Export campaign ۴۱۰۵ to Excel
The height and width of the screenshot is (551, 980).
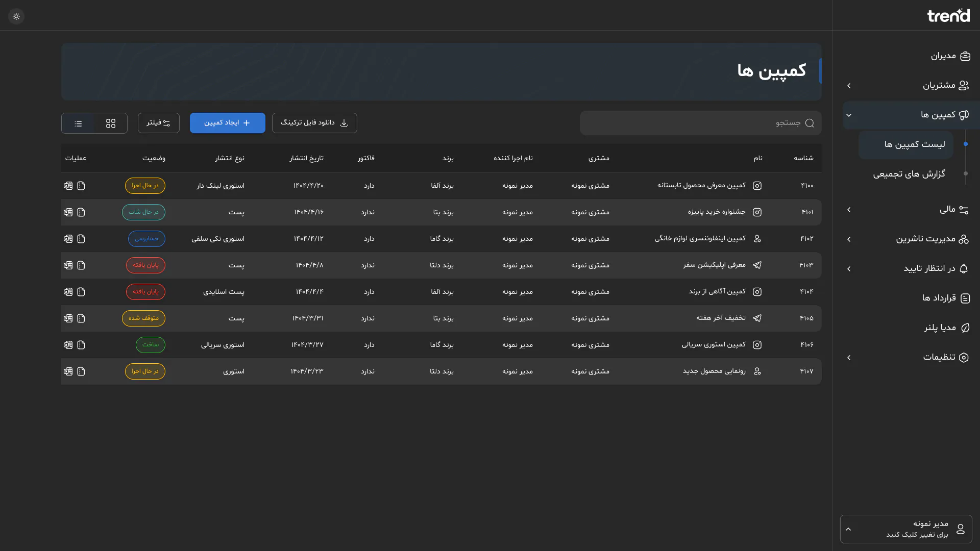point(68,318)
